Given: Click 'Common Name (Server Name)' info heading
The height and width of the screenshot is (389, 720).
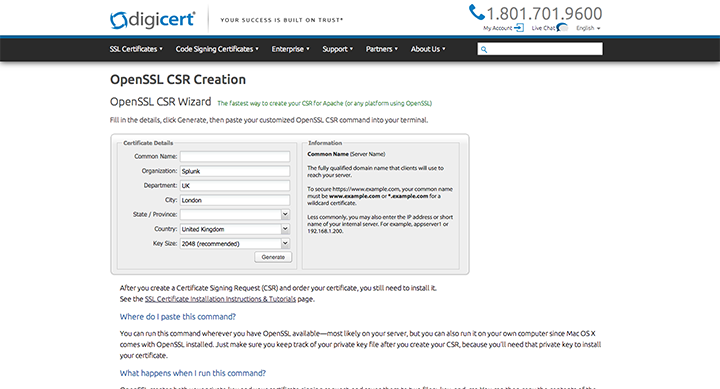Looking at the screenshot, I should click(x=346, y=154).
